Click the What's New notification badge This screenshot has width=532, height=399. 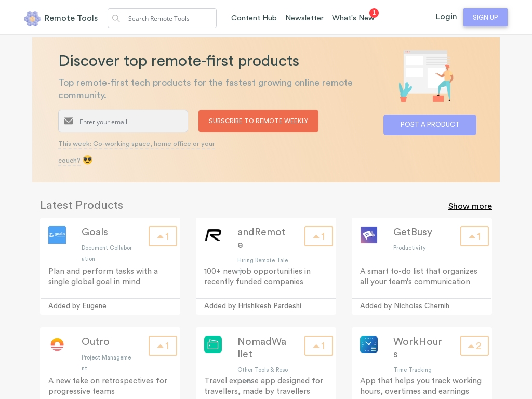coord(374,13)
